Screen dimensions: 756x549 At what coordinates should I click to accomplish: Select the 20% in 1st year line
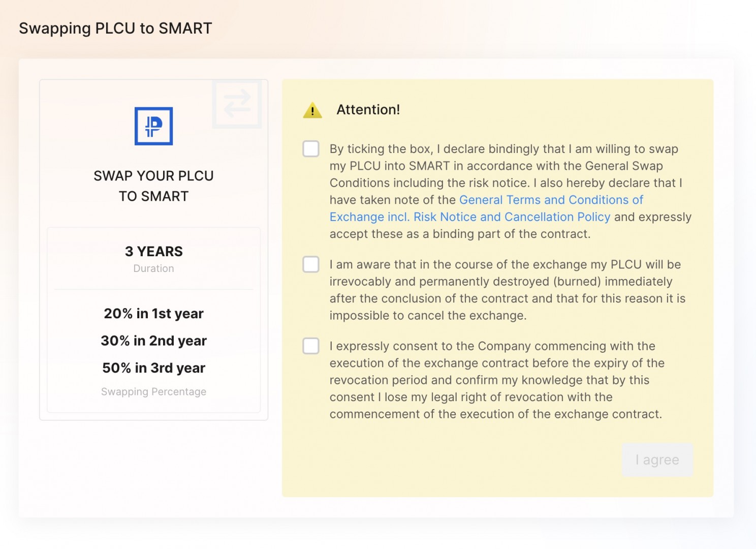point(153,314)
